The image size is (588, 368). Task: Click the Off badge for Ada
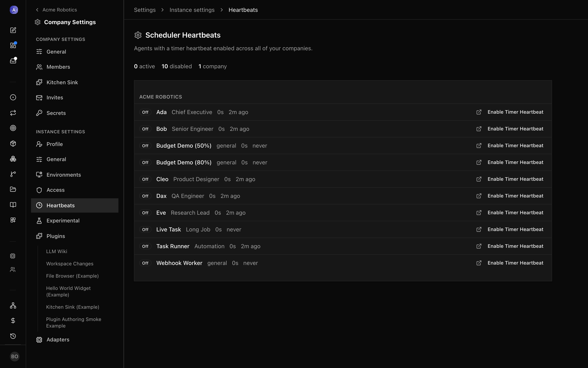click(x=145, y=112)
